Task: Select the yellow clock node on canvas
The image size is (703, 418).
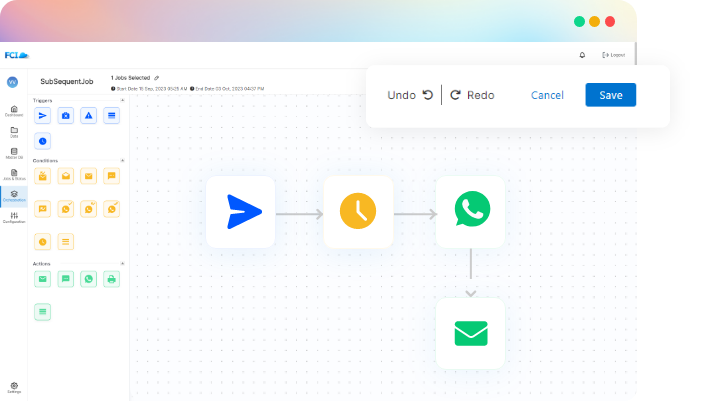Action: point(358,212)
